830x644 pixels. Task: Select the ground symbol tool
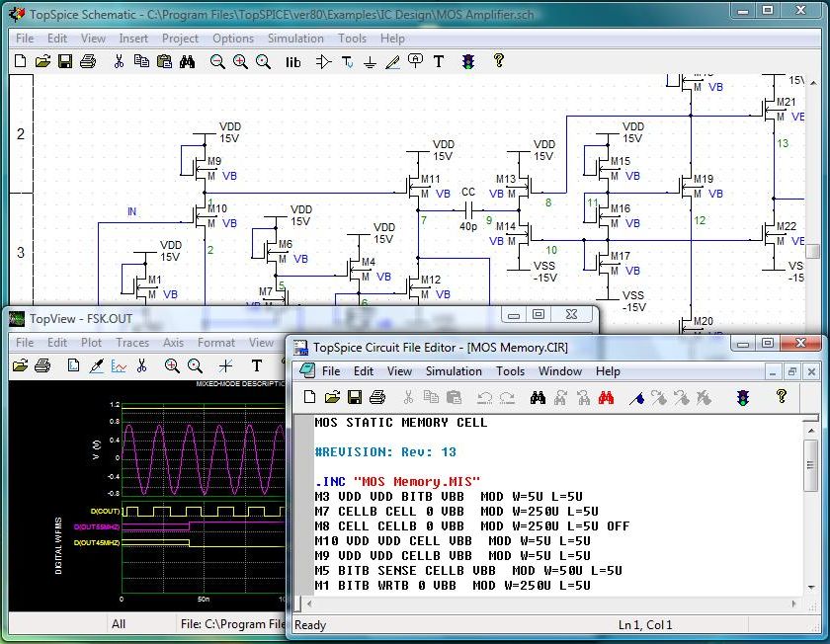click(370, 61)
